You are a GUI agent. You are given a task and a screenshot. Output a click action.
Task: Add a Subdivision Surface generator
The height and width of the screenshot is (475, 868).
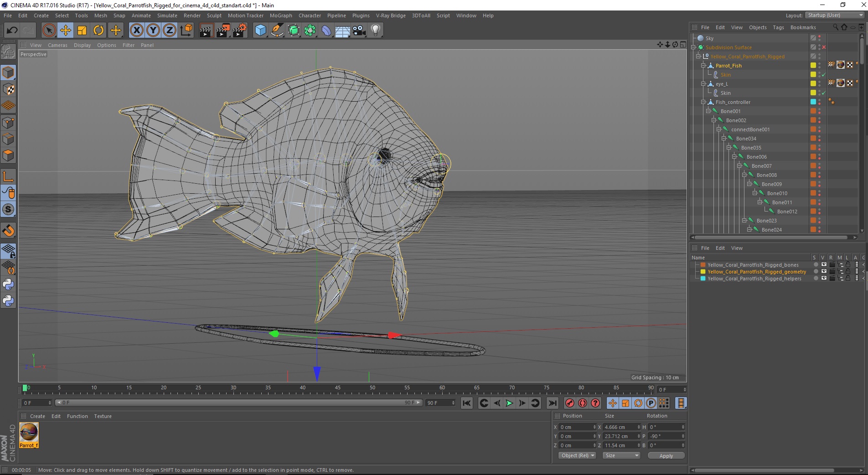[x=294, y=31]
